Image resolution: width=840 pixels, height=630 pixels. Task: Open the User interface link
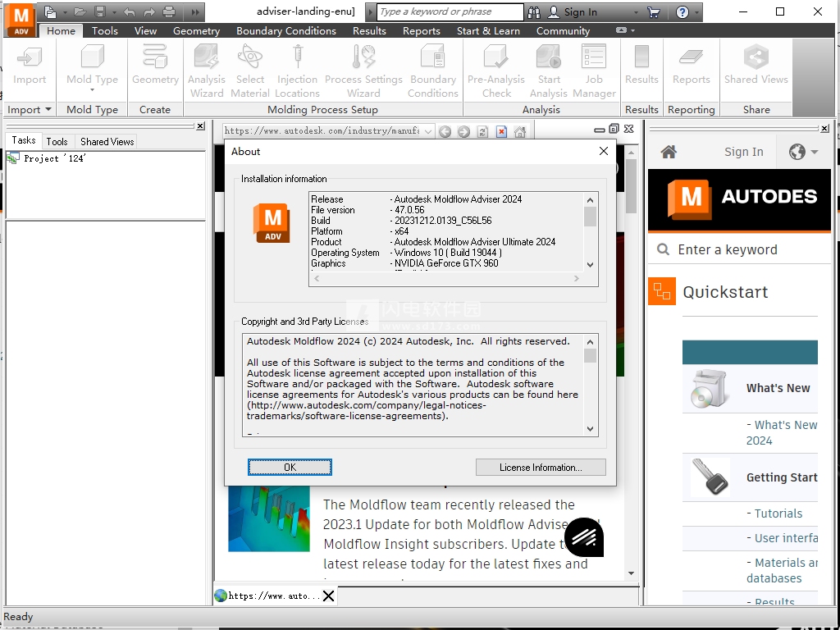[786, 538]
